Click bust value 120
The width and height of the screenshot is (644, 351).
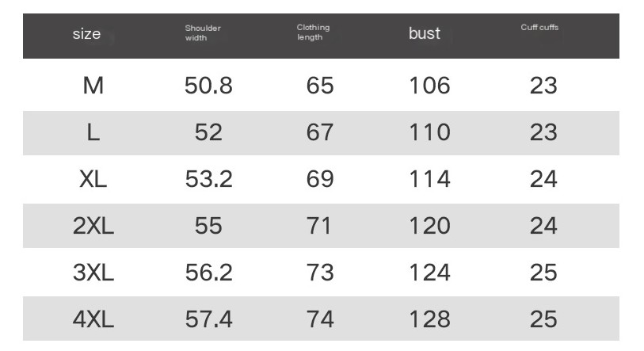click(429, 226)
